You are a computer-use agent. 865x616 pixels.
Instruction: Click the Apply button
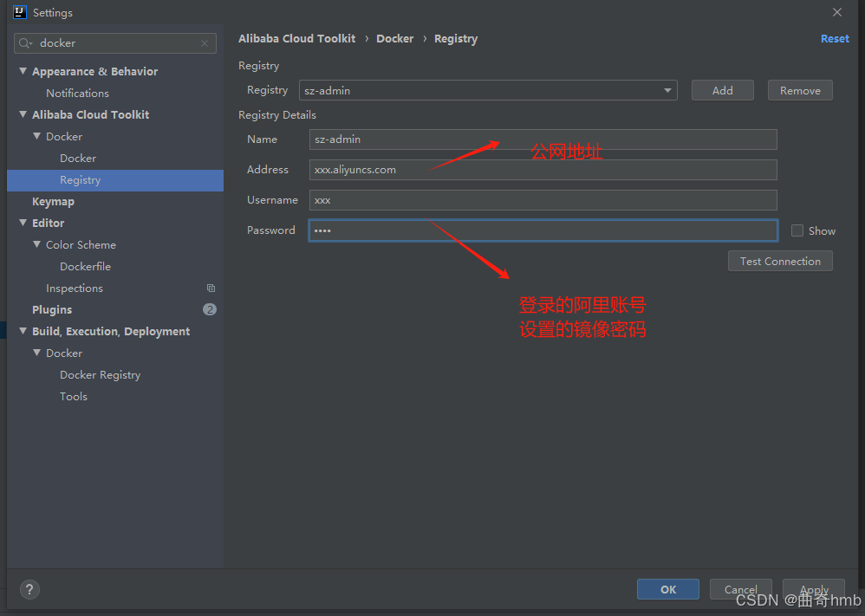point(814,589)
